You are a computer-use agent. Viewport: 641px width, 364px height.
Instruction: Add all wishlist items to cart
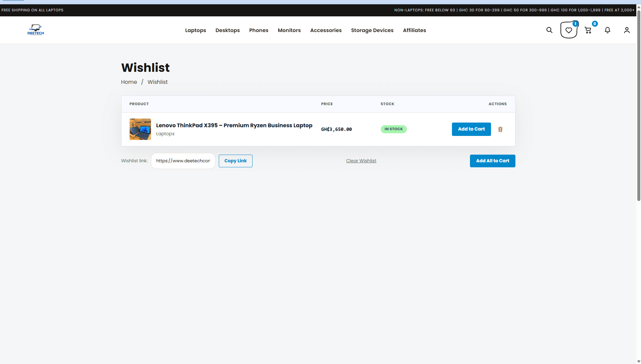tap(493, 161)
